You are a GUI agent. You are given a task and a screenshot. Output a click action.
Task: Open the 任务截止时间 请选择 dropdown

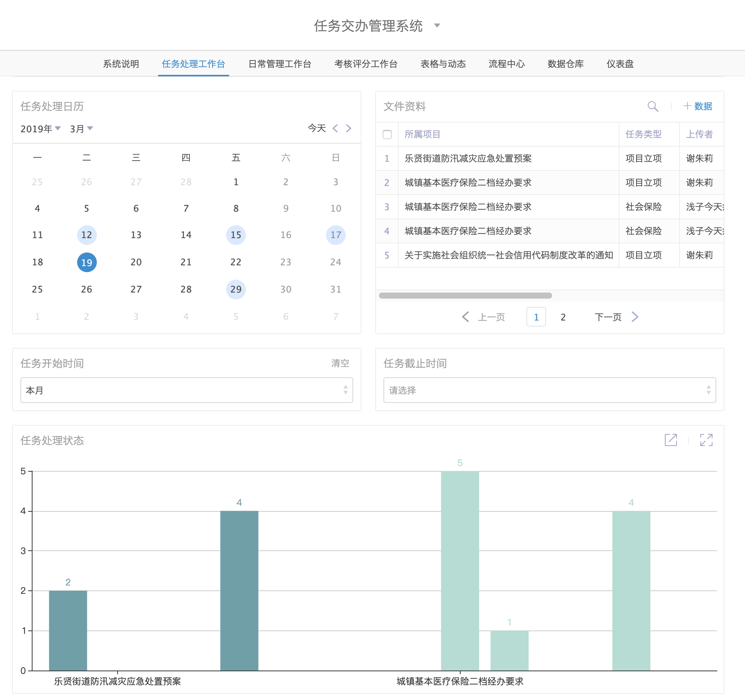coord(549,390)
